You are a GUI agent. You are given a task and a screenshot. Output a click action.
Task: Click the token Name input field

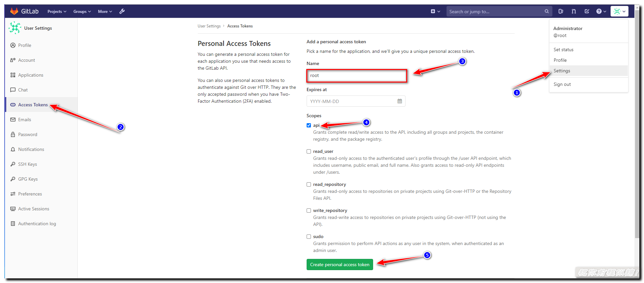pyautogui.click(x=357, y=76)
